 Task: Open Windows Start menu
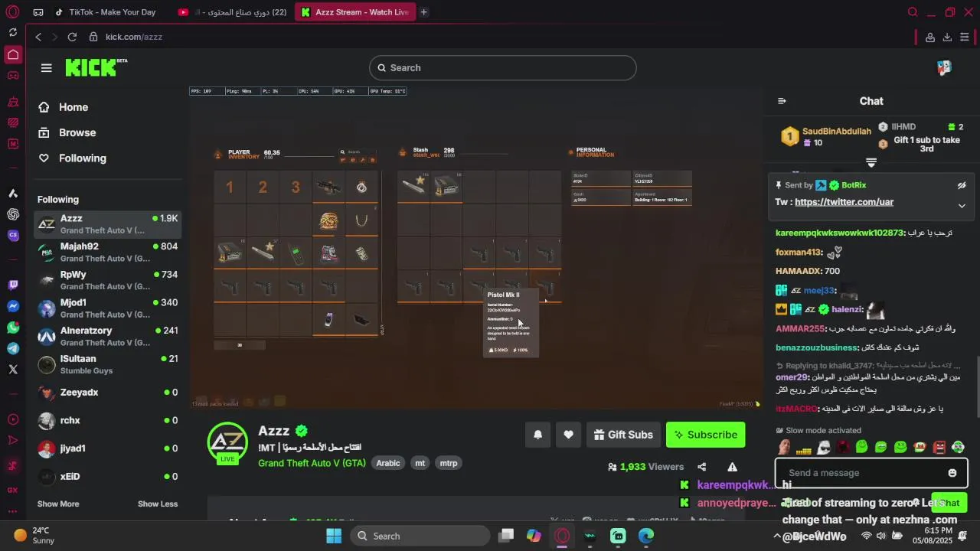(x=334, y=536)
